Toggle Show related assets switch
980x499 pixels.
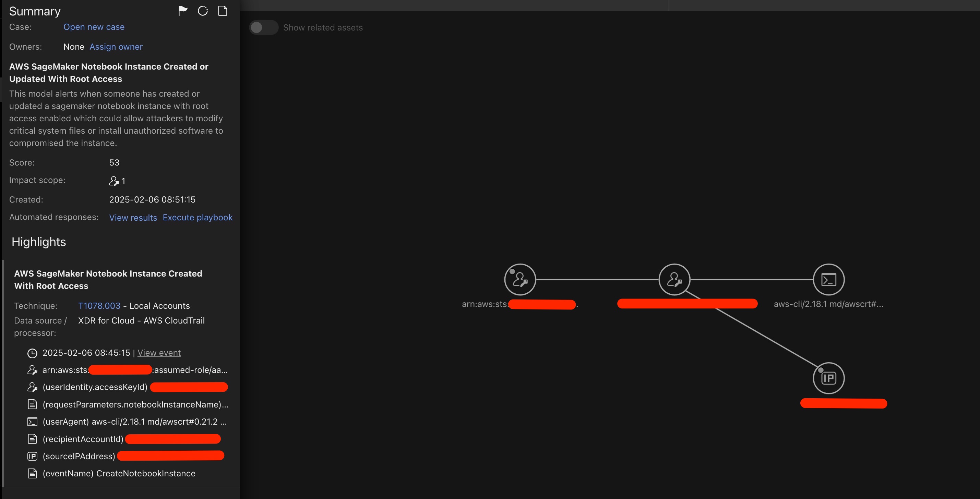pos(264,27)
